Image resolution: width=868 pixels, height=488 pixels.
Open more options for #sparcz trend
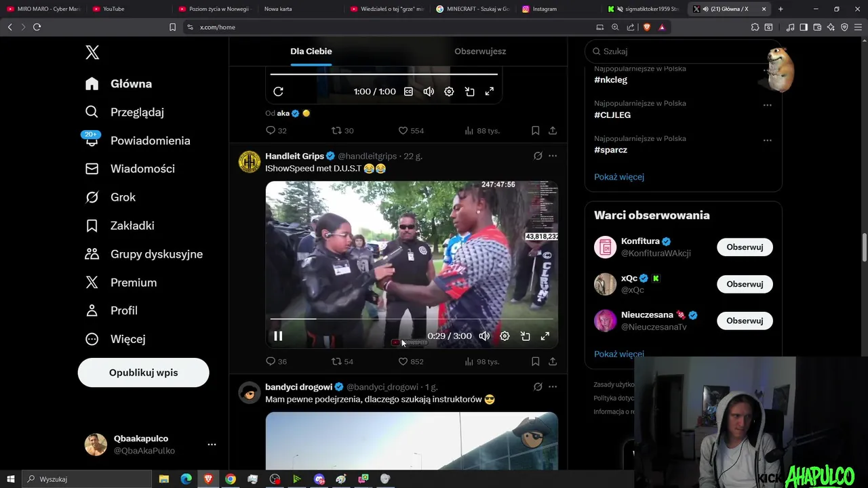click(768, 140)
